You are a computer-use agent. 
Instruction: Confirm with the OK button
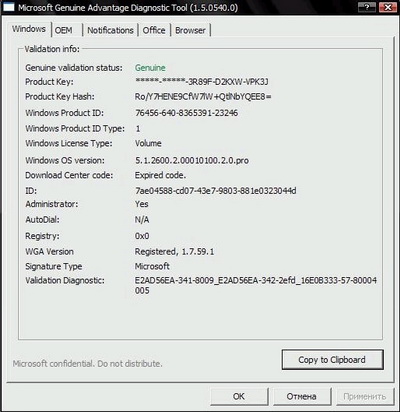(x=239, y=396)
